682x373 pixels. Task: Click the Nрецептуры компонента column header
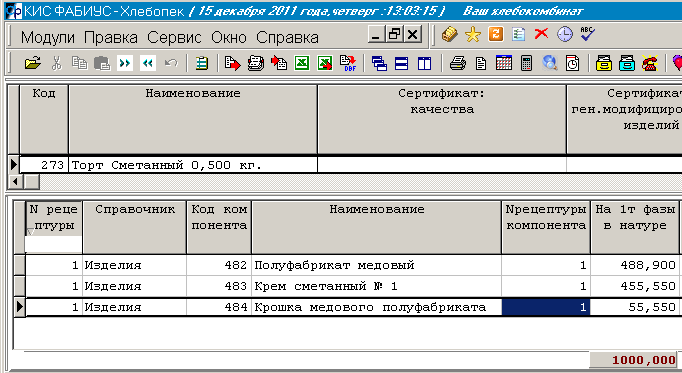[x=546, y=227]
